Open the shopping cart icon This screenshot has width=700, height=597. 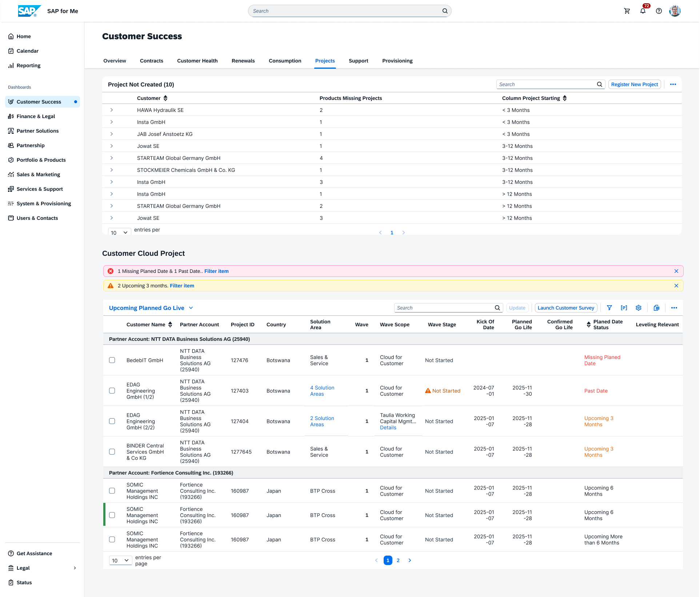627,11
